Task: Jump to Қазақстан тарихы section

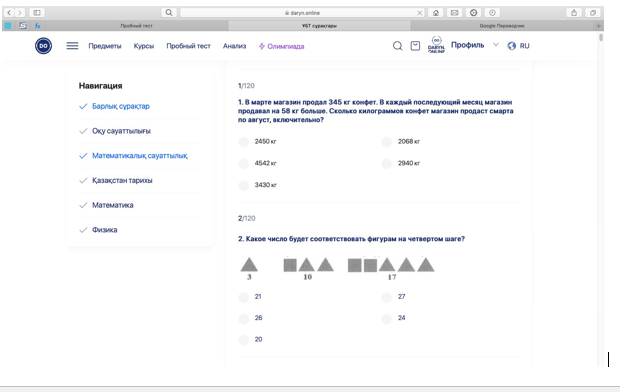Action: pos(122,180)
